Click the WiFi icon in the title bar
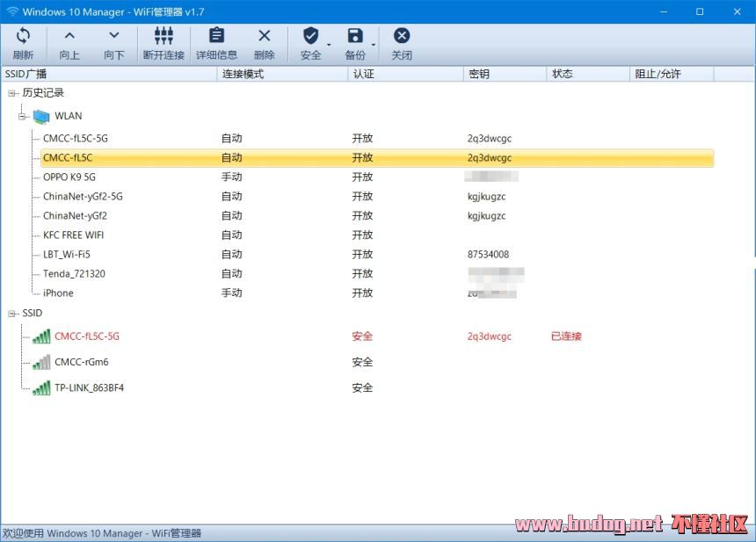 [12, 11]
